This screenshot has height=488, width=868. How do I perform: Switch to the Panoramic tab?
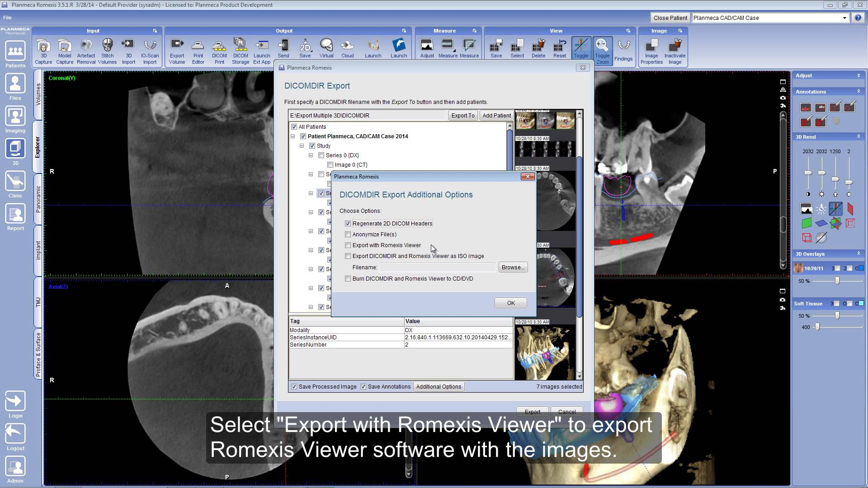pos(38,199)
